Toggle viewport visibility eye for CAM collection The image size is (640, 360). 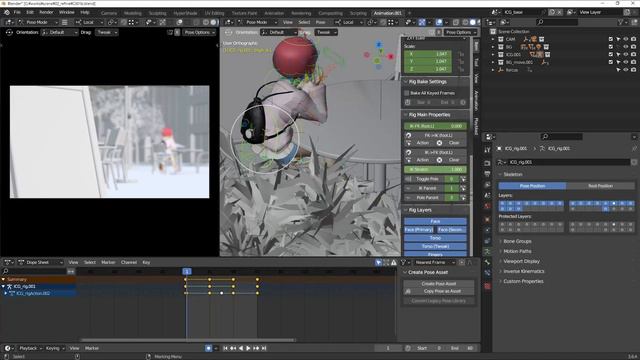(x=626, y=39)
